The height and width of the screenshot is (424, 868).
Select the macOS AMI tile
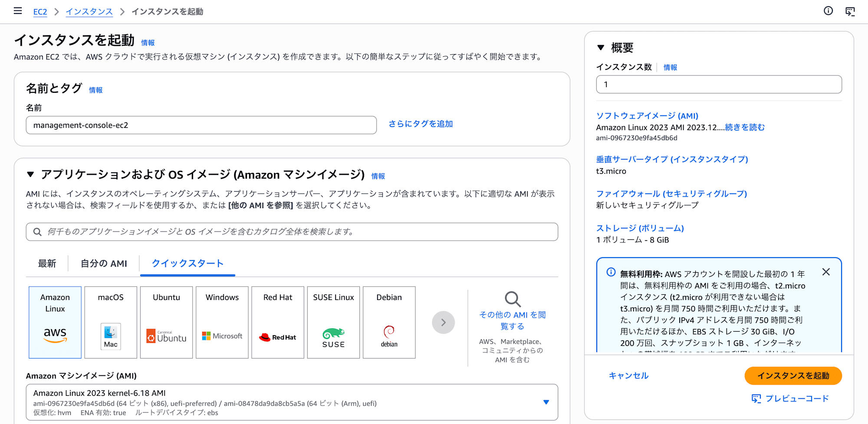pos(111,322)
